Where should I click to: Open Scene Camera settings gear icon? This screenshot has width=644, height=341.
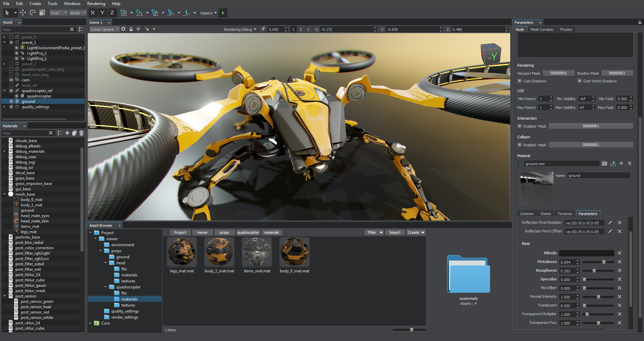(x=123, y=29)
